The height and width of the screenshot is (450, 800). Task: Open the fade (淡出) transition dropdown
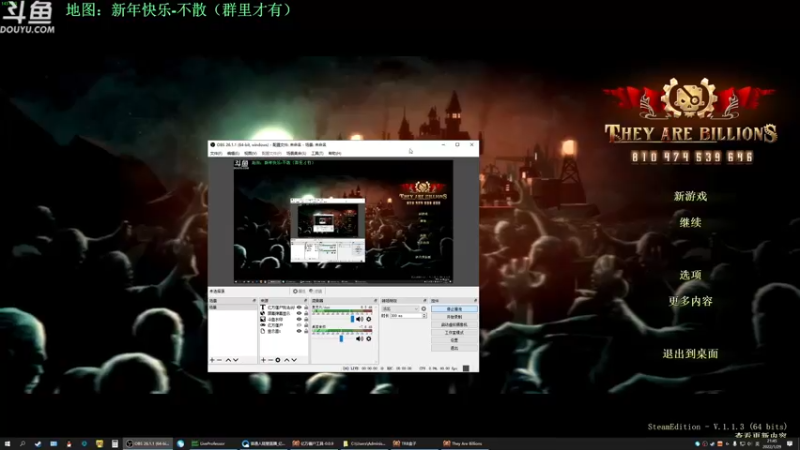click(401, 309)
